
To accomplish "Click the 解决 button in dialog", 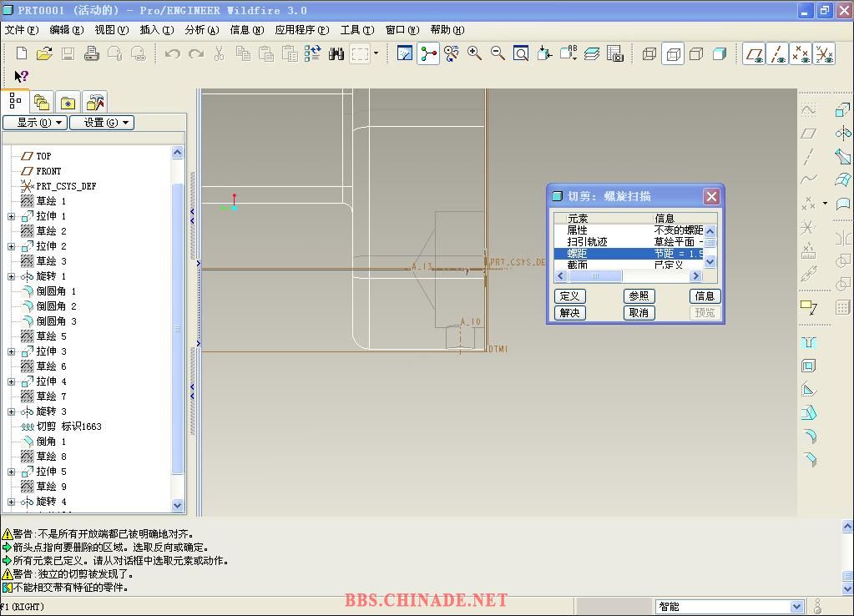I will 569,313.
